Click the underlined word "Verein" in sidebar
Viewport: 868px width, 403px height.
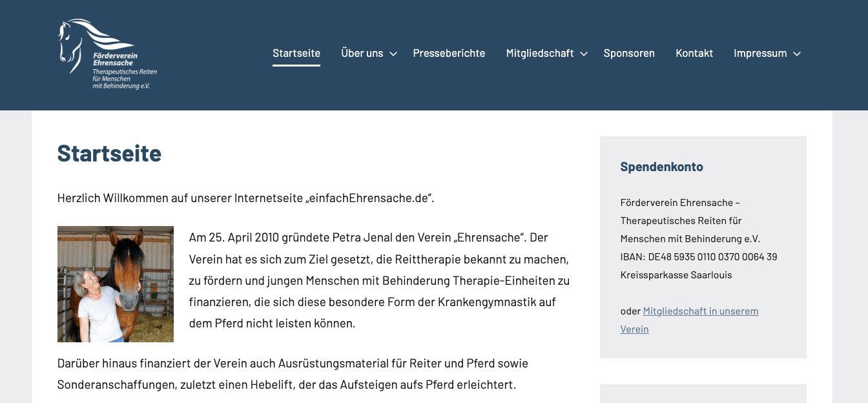tap(634, 329)
